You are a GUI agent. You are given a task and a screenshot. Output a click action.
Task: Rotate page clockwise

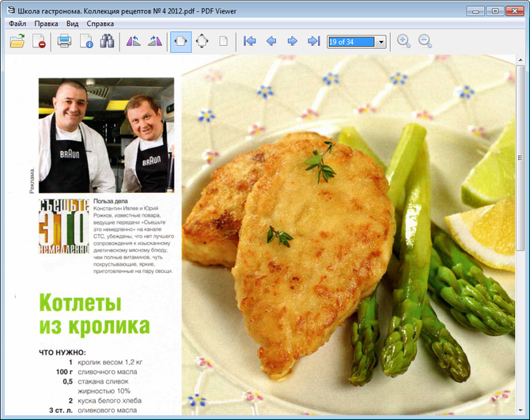pyautogui.click(x=155, y=41)
